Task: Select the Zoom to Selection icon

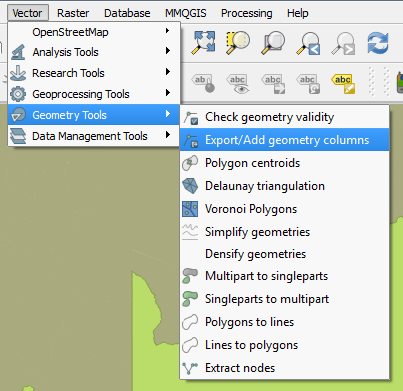Action: pos(238,42)
